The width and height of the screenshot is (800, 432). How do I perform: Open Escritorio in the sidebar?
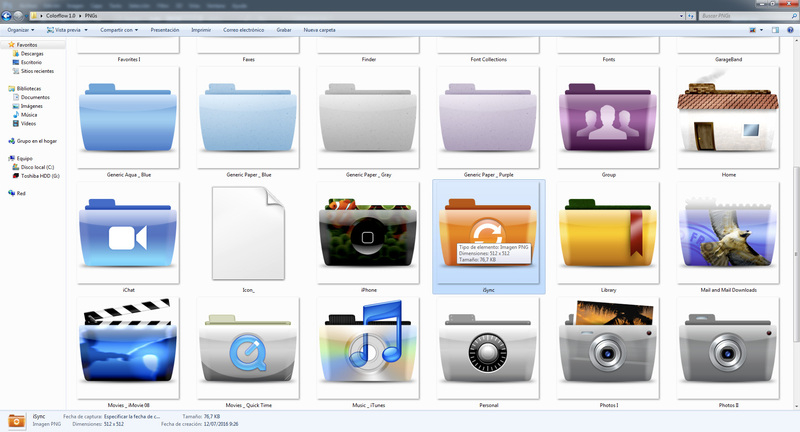tap(31, 62)
